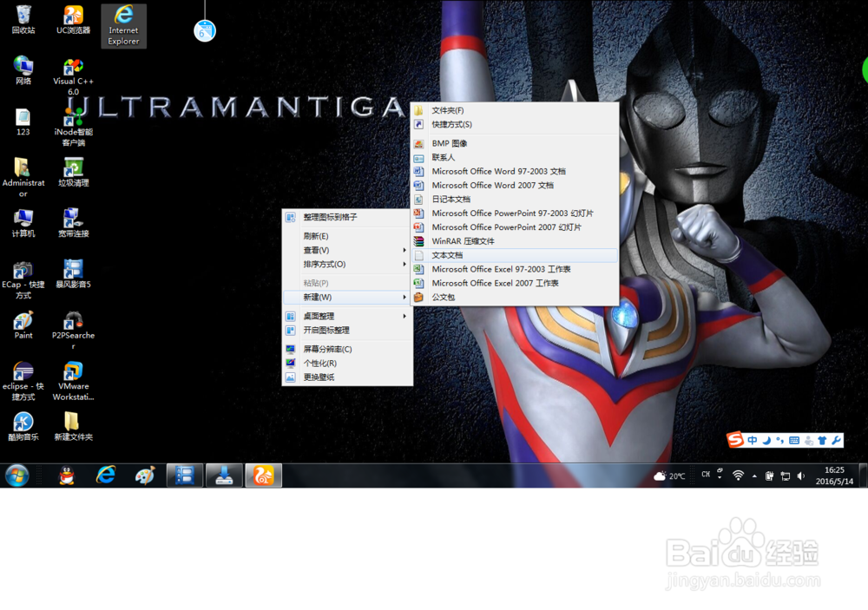Show hidden tray icons arrow
868x610 pixels.
pos(754,476)
